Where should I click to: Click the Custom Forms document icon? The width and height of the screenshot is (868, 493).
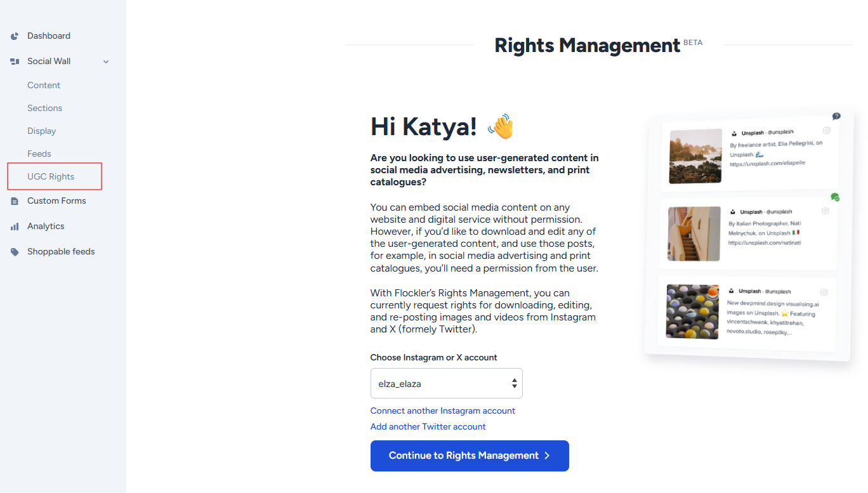point(15,201)
